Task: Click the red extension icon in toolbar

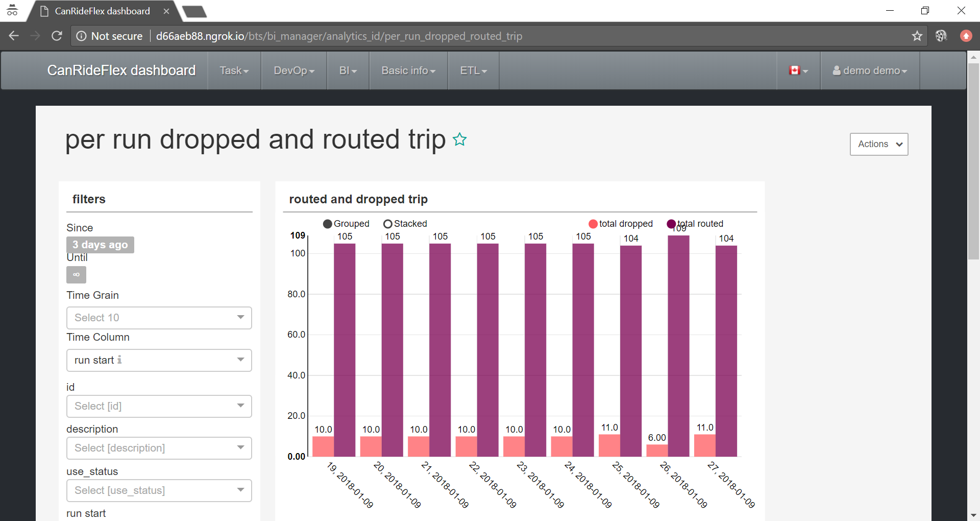Action: (x=966, y=36)
